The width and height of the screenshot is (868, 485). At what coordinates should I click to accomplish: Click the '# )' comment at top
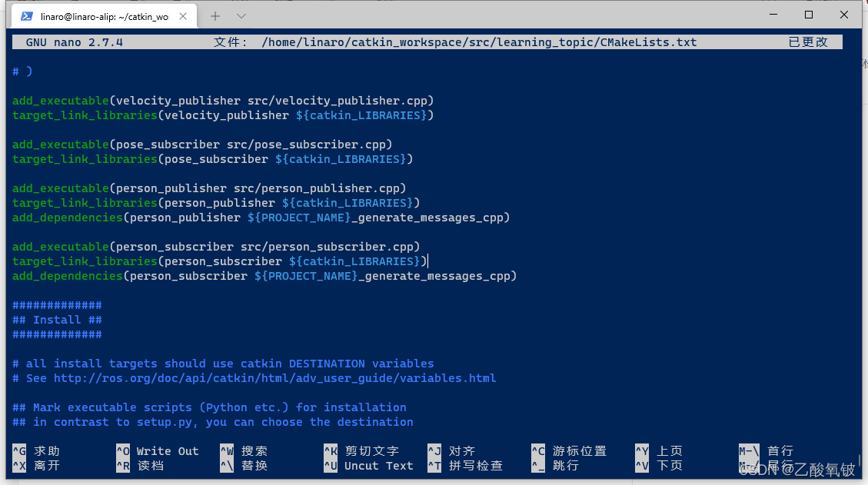coord(23,71)
